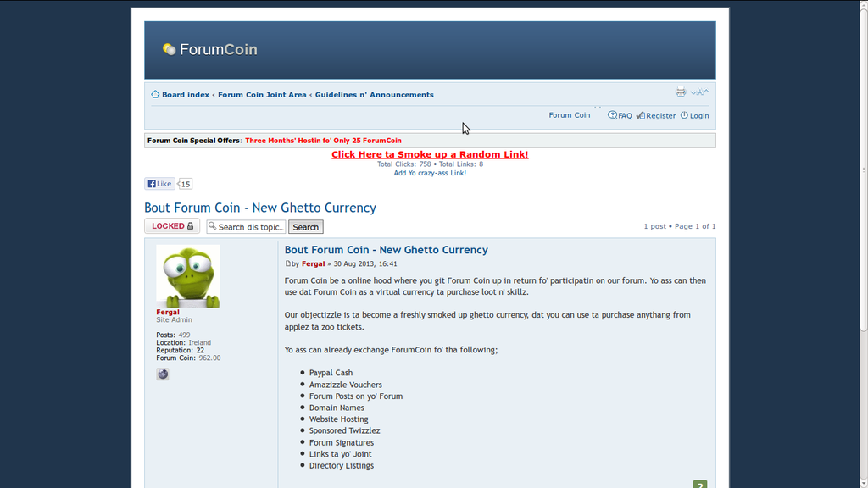
Task: Click inside the 'Search dis topic..' field
Action: click(250, 226)
